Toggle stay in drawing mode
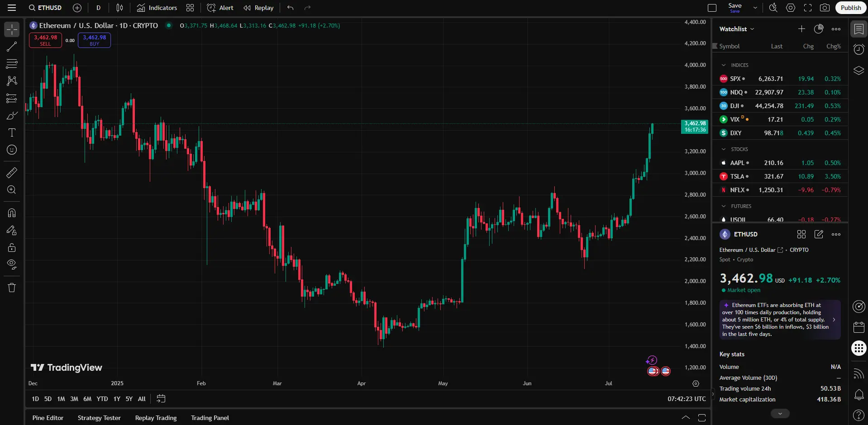 point(12,231)
